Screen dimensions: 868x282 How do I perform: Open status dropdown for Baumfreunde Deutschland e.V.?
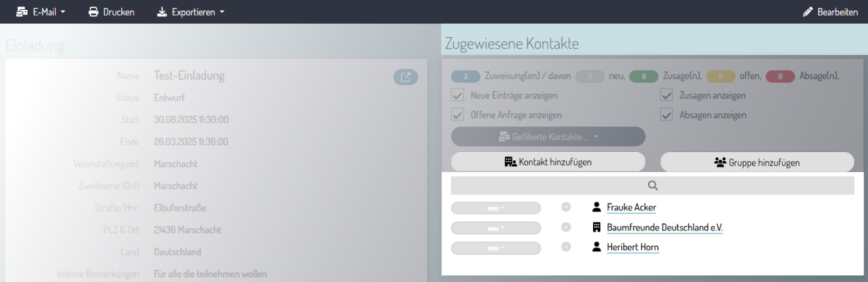(x=496, y=228)
